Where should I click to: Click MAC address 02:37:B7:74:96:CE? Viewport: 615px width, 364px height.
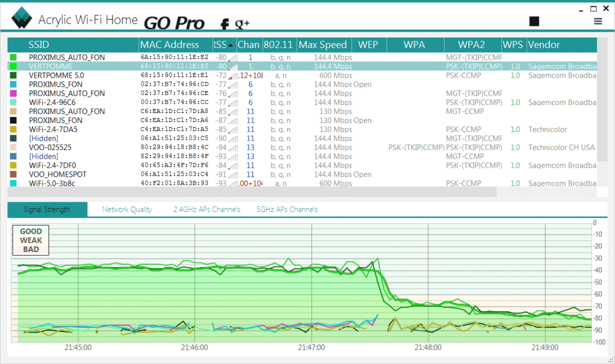pos(174,93)
